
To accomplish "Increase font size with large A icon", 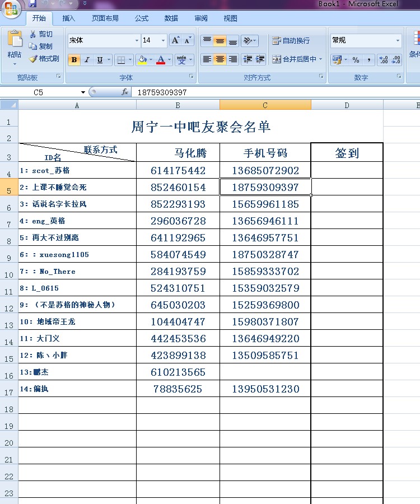I will (x=175, y=40).
